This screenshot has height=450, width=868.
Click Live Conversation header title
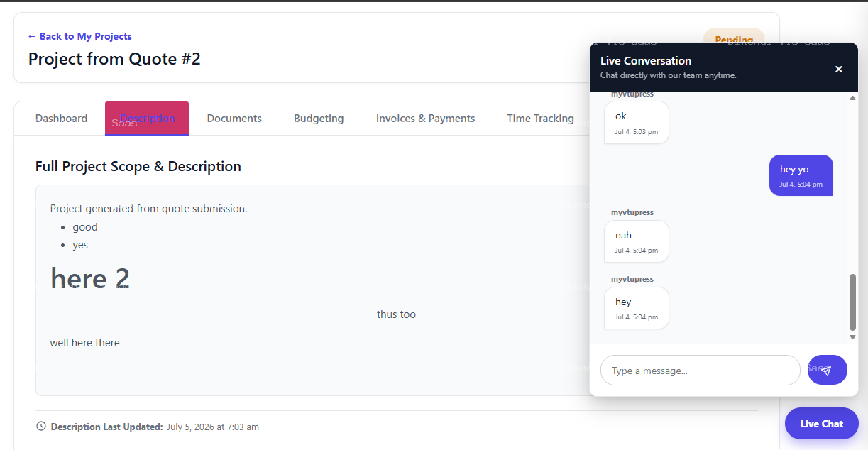tap(646, 61)
